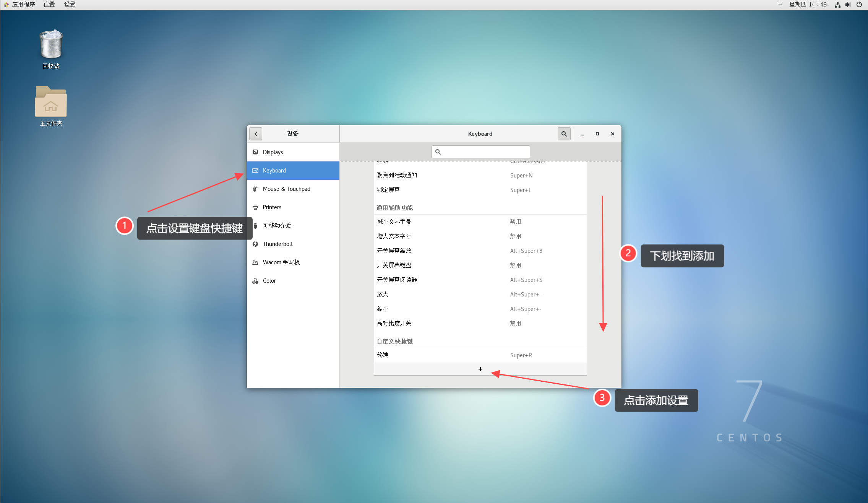Select the 主文件夹 home folder icon
This screenshot has width=868, height=503.
pos(51,106)
